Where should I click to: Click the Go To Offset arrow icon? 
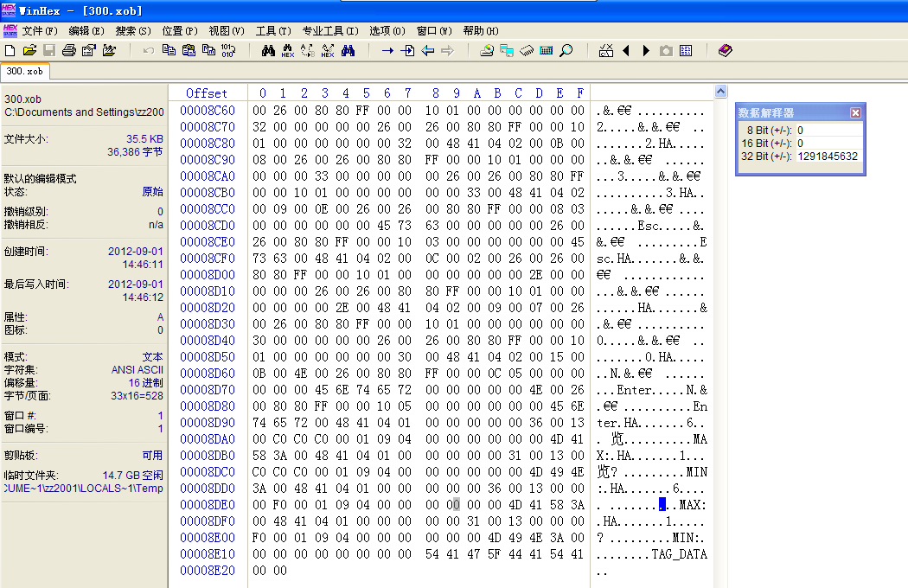[387, 51]
